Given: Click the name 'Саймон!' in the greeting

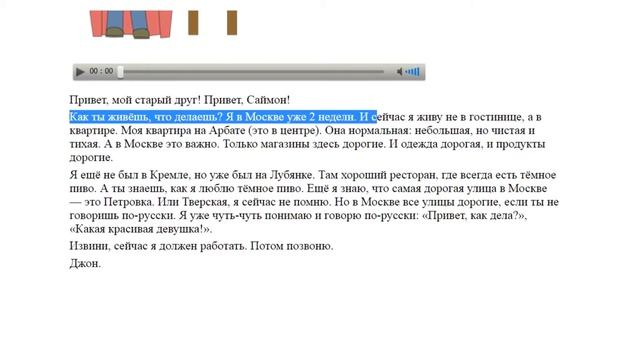Looking at the screenshot, I should coord(268,100).
